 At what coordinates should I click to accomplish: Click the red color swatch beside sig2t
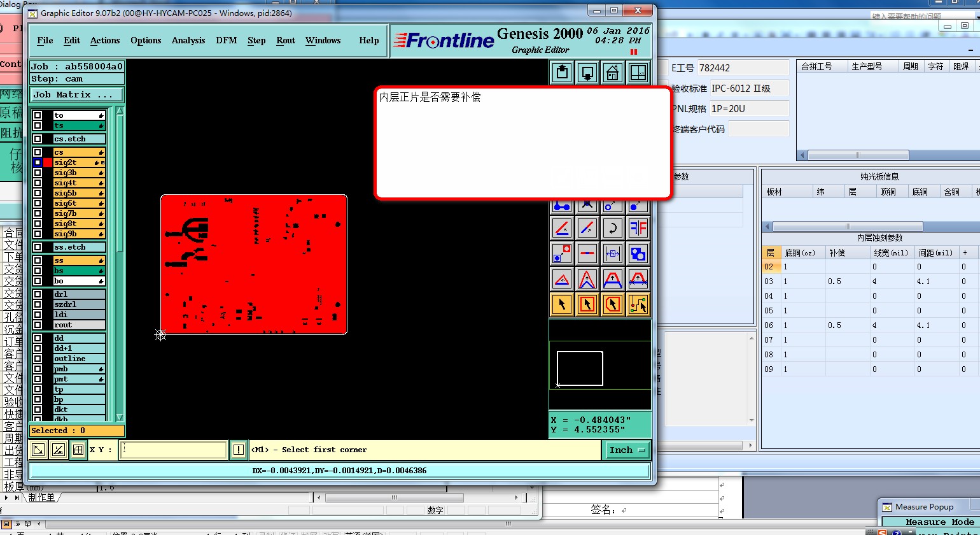point(48,162)
